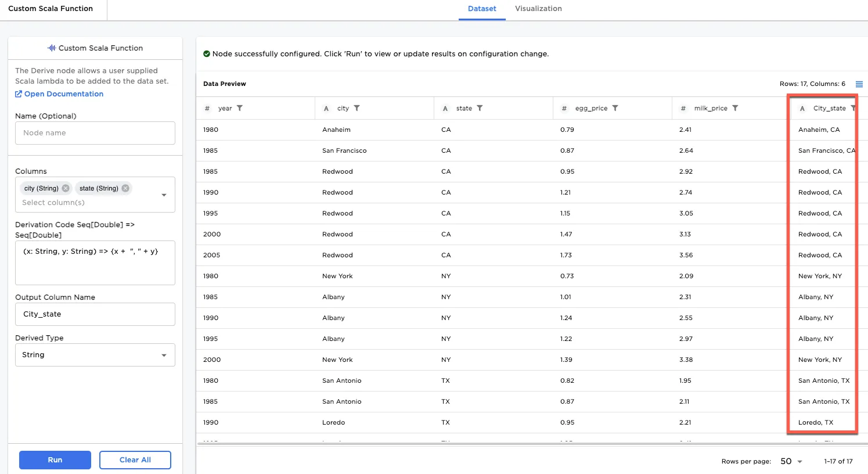
Task: Filter the egg_price column
Action: [x=615, y=108]
